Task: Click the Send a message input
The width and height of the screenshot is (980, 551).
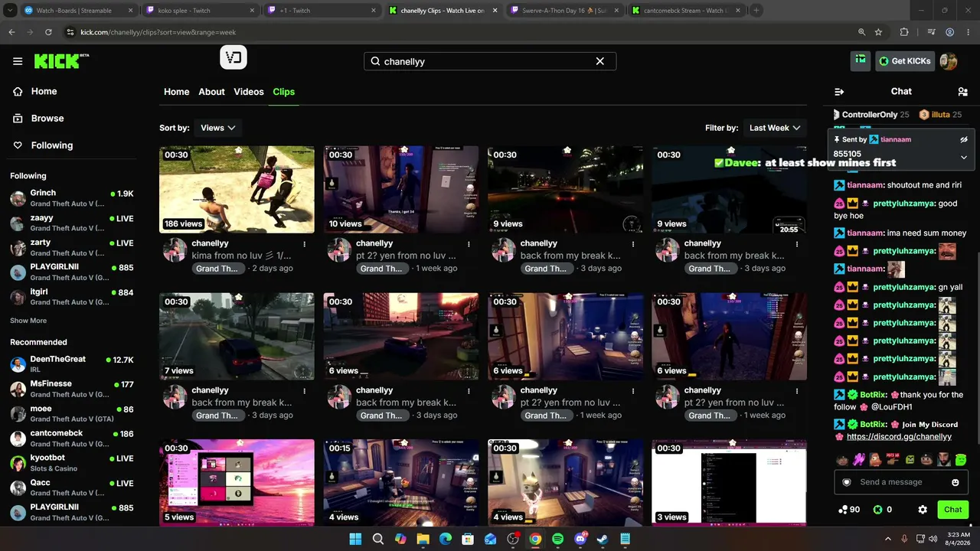Action: pyautogui.click(x=902, y=482)
